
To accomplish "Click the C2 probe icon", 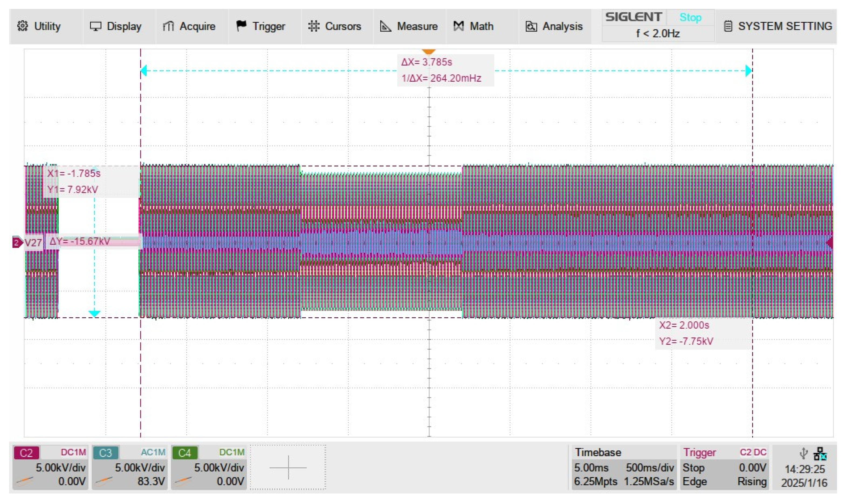I will pos(25,481).
